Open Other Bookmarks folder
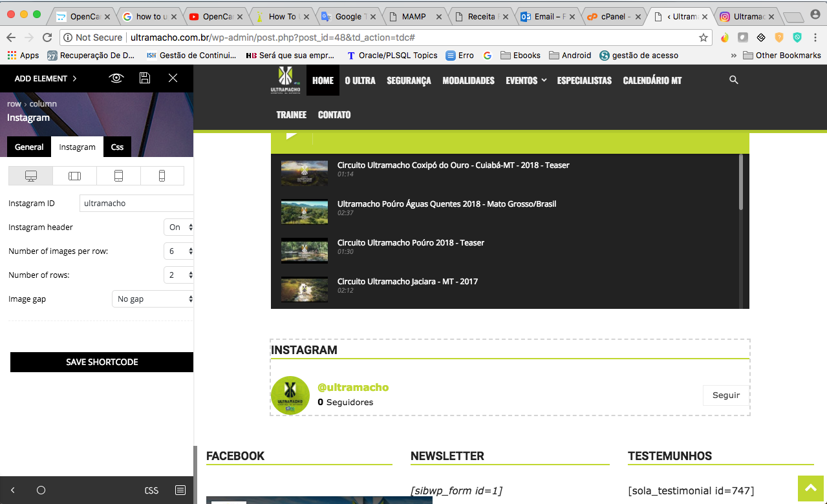This screenshot has width=827, height=504. [x=782, y=56]
